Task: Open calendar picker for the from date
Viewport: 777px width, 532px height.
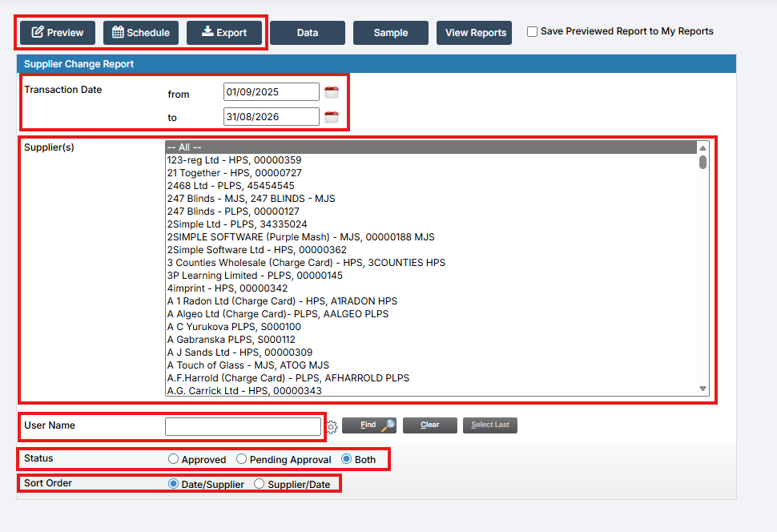Action: click(x=332, y=91)
